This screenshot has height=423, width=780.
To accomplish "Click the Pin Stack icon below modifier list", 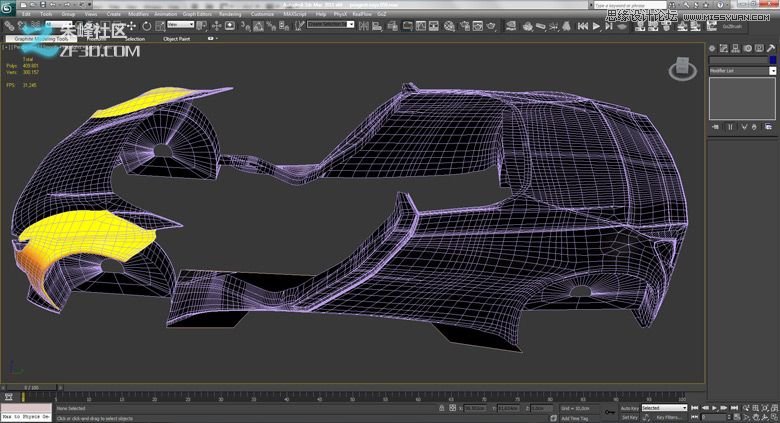I will coord(714,128).
